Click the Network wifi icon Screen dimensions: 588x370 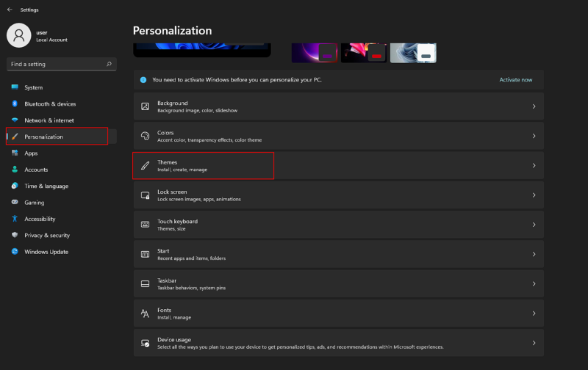pyautogui.click(x=15, y=120)
